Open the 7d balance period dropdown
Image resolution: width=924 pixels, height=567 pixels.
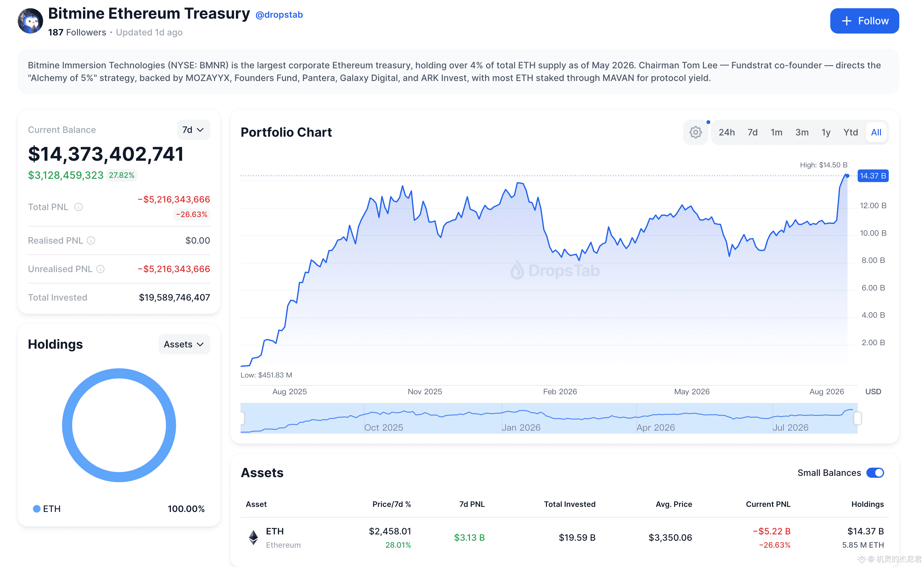[x=193, y=130]
